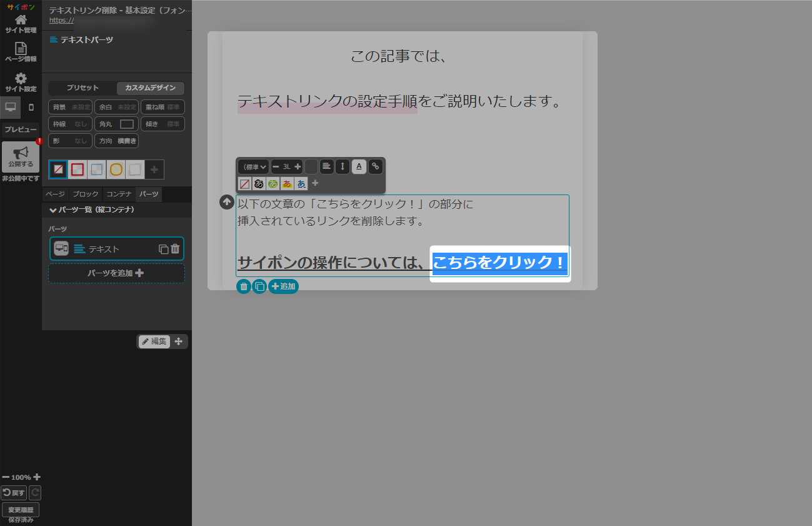The image size is (812, 526).
Task: Open the 背景 setting
Action: 70,107
